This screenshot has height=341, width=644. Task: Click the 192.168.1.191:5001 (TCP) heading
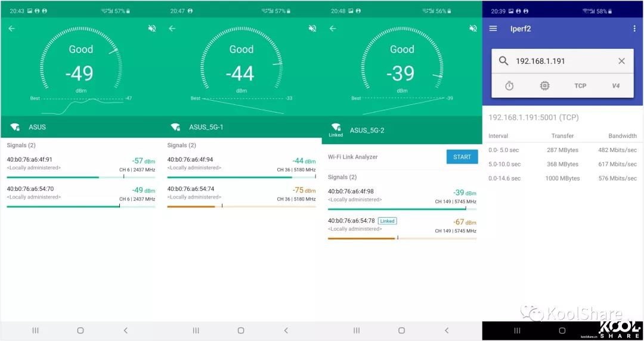coord(534,117)
